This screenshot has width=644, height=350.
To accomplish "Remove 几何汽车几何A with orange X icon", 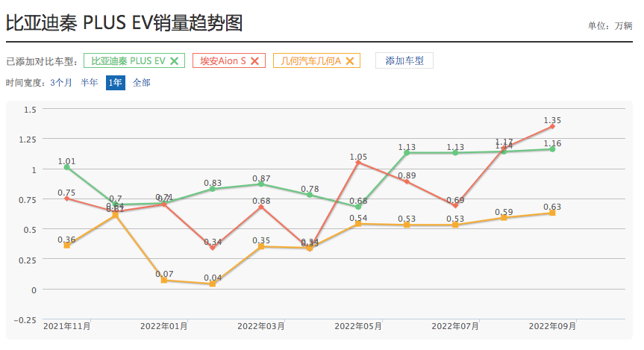I will point(350,60).
